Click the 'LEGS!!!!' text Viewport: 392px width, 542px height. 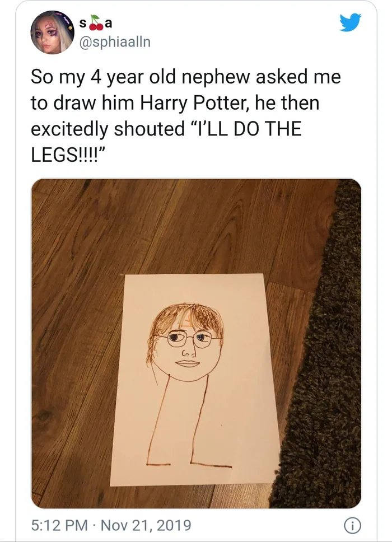pyautogui.click(x=66, y=155)
